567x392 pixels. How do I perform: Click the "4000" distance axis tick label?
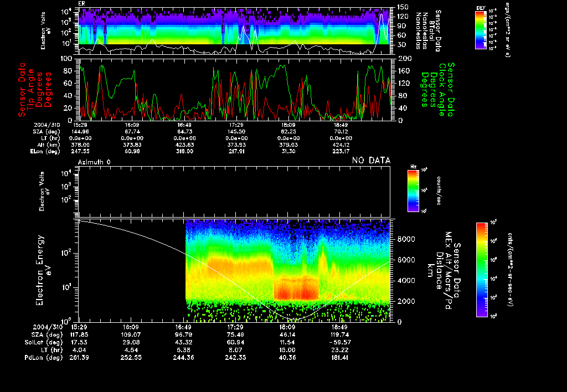tap(406, 281)
